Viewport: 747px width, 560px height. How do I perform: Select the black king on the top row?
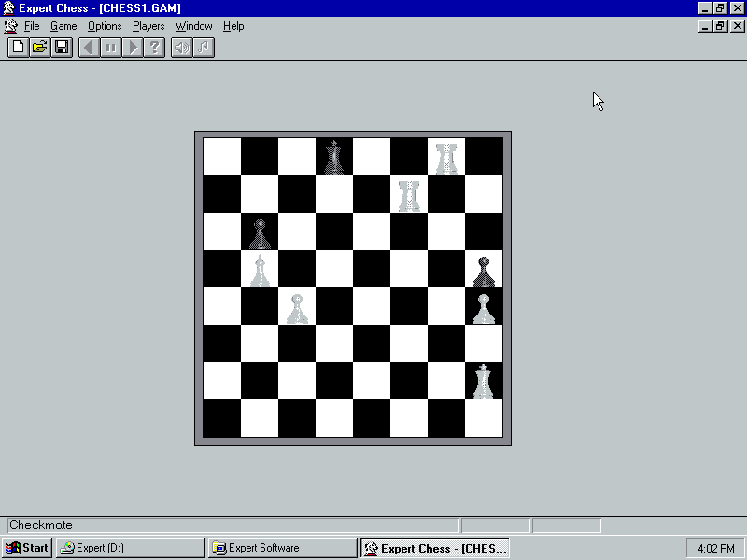(x=334, y=157)
